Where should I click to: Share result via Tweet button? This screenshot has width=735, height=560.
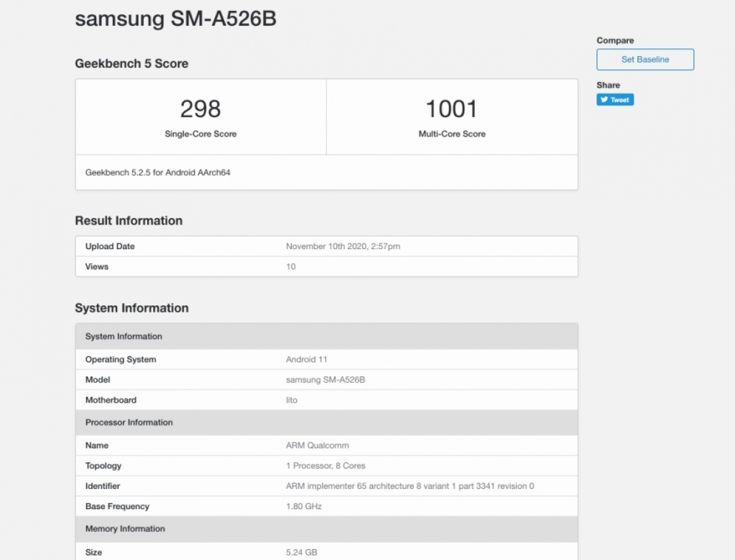click(x=615, y=100)
